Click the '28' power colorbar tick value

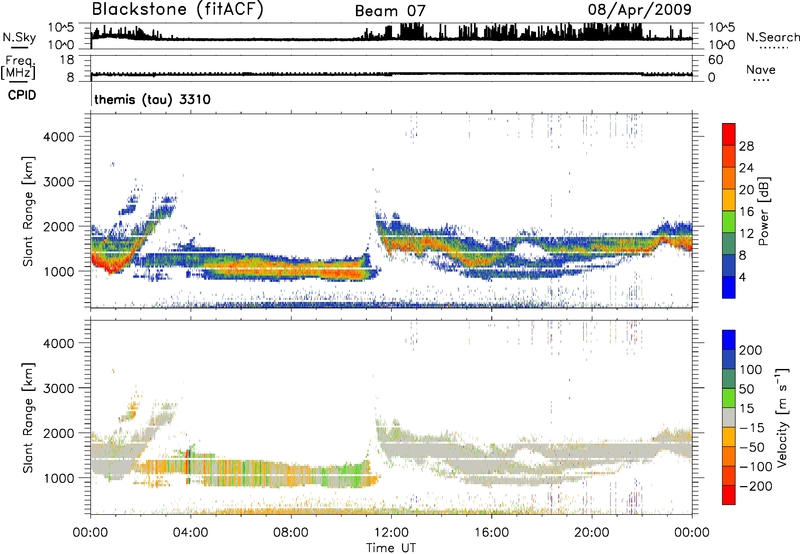click(746, 146)
